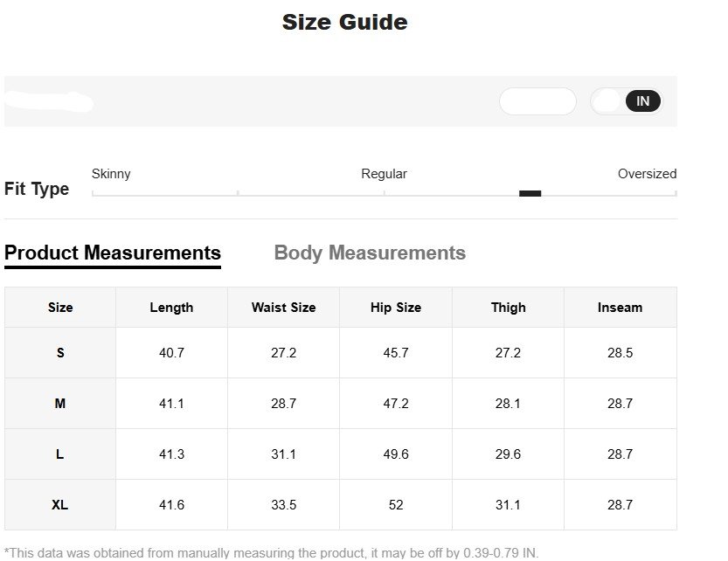Select the S size row label
This screenshot has height=561, width=728.
60,353
